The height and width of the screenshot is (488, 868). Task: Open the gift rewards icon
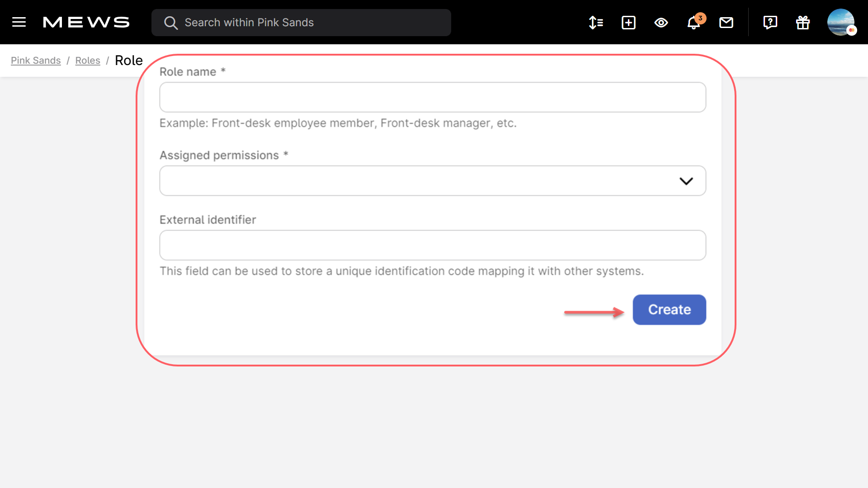[802, 23]
